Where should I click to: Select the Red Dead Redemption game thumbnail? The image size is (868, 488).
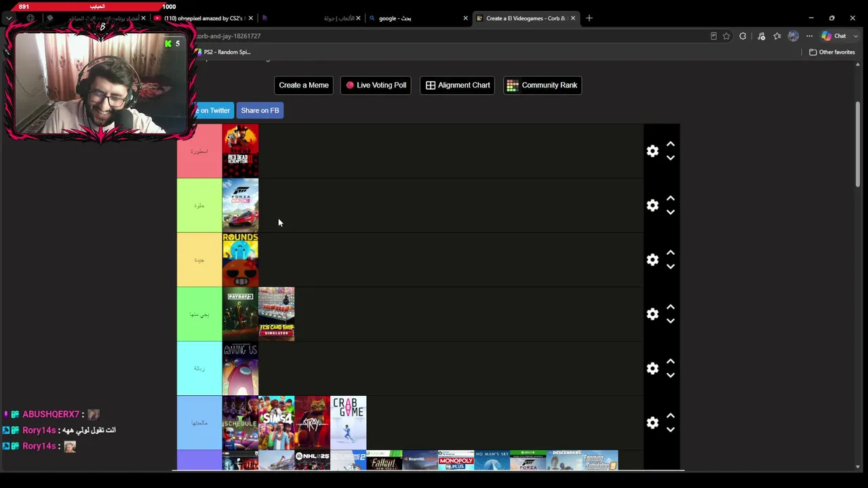pyautogui.click(x=240, y=151)
